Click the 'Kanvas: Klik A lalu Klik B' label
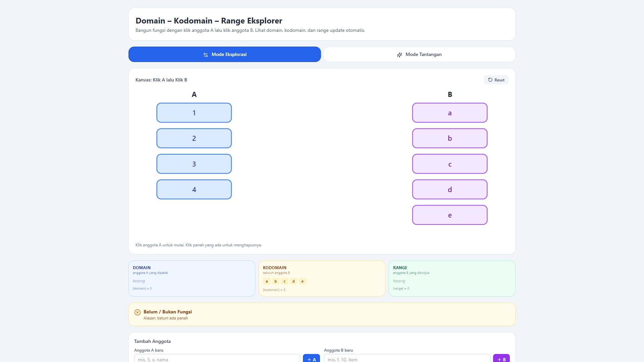The height and width of the screenshot is (362, 644). coord(161,80)
